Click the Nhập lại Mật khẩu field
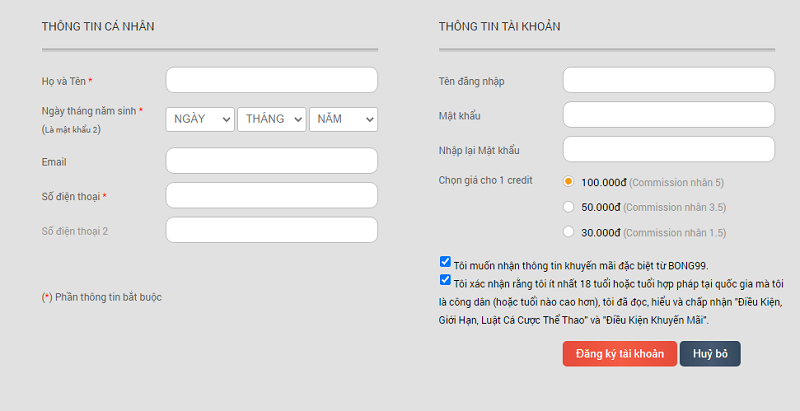Screen dimensions: 800x411 [x=669, y=149]
